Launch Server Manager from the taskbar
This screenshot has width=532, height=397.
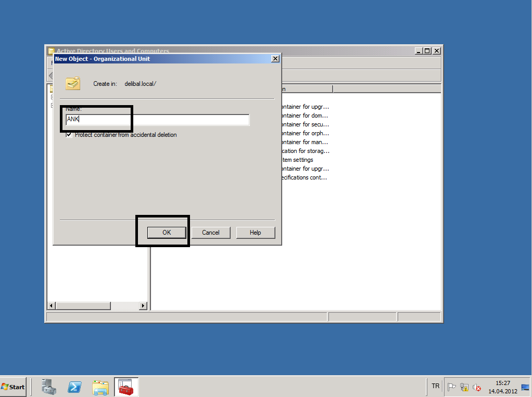pyautogui.click(x=49, y=387)
